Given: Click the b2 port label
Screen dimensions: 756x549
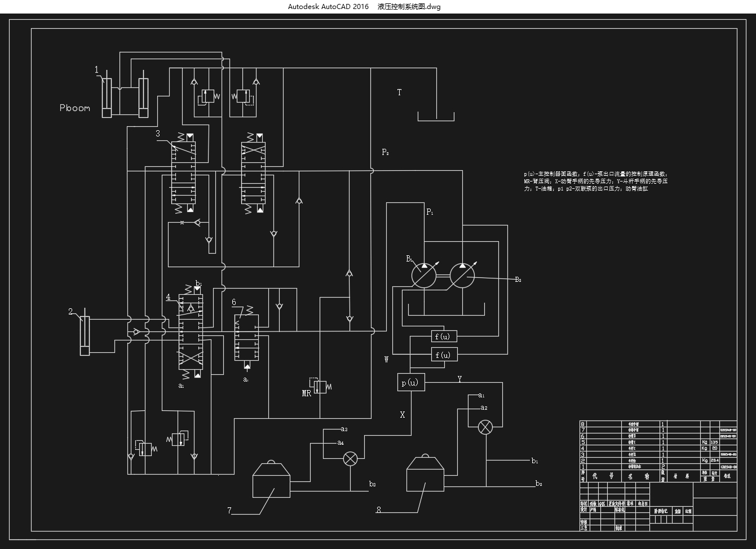Looking at the screenshot, I should click(539, 484).
